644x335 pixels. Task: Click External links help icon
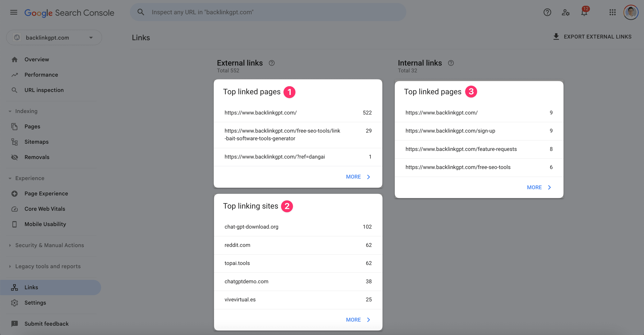(x=272, y=63)
